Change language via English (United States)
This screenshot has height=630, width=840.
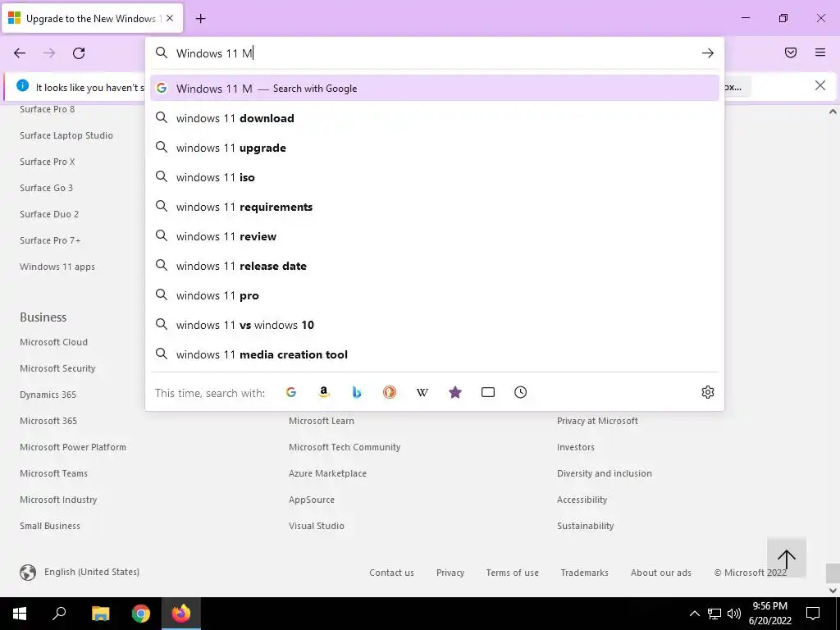80,572
